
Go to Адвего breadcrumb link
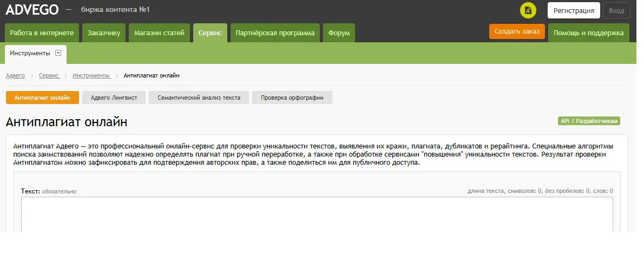point(15,76)
